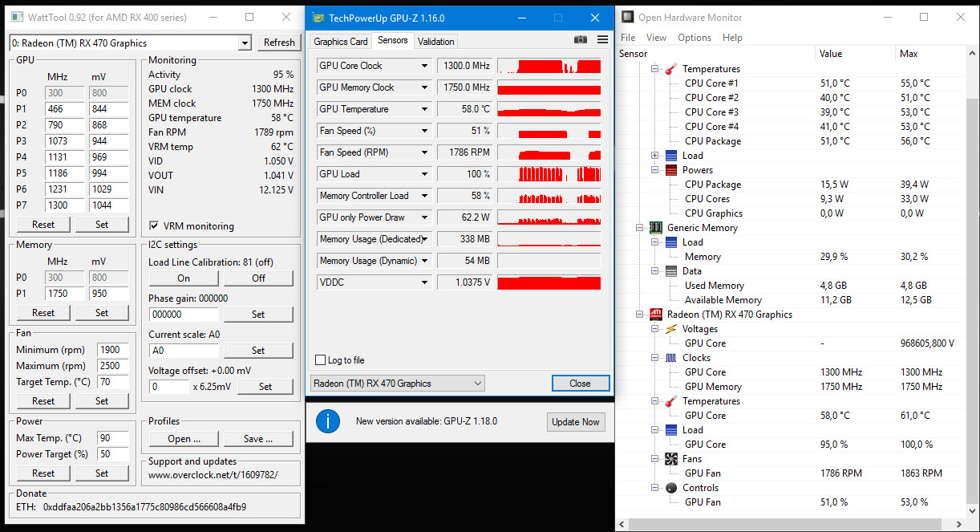This screenshot has height=532, width=980.
Task: Click the CPU Load icon
Action: pos(670,156)
